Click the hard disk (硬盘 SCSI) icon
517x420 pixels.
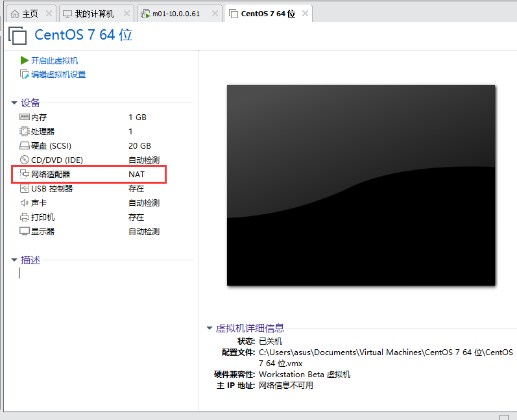(25, 146)
